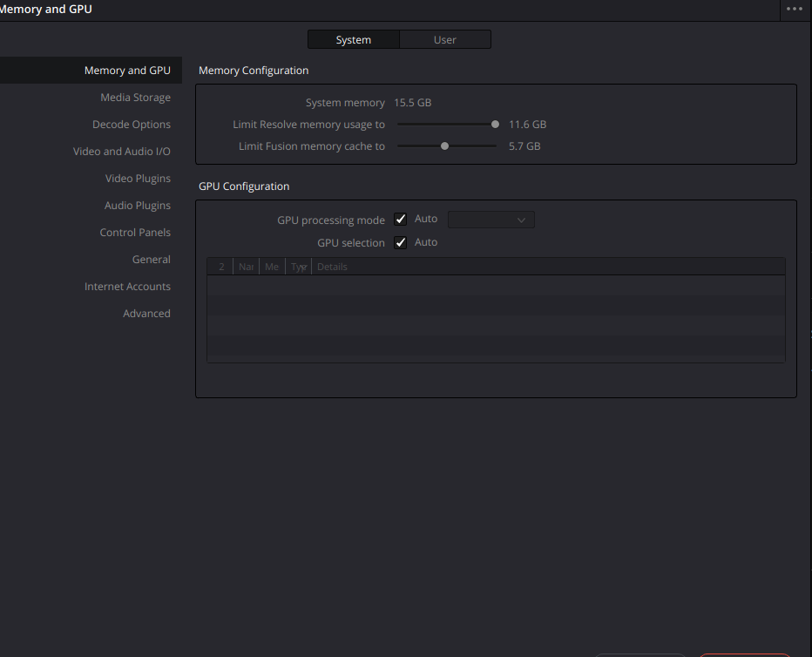Click the GPU Configuration heading
The height and width of the screenshot is (657, 812).
(x=244, y=186)
